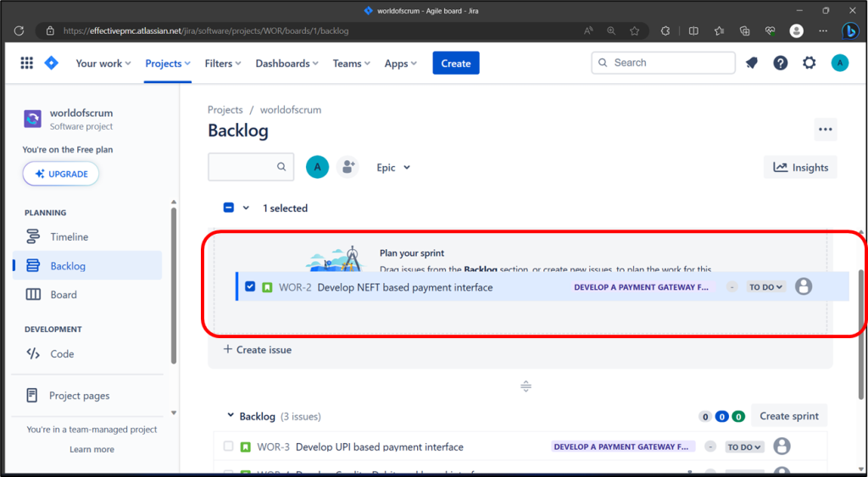868x477 pixels.
Task: Check the WOR-3 issue checkbox
Action: click(228, 446)
